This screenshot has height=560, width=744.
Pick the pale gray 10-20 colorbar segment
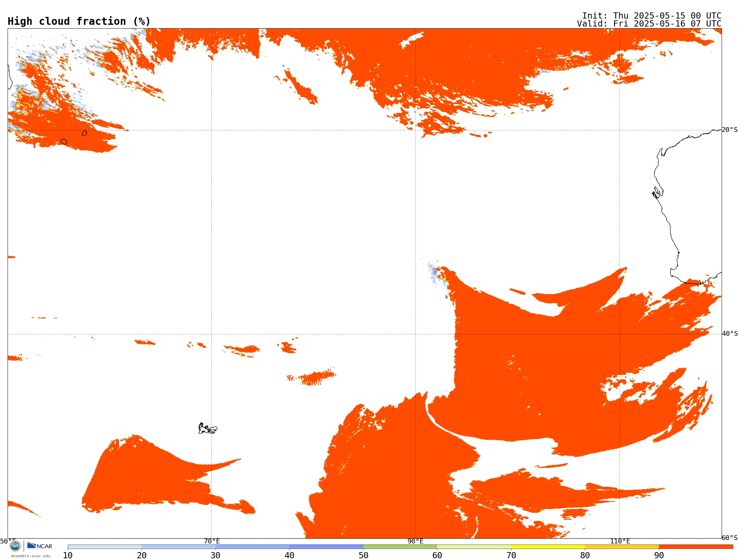click(x=105, y=547)
